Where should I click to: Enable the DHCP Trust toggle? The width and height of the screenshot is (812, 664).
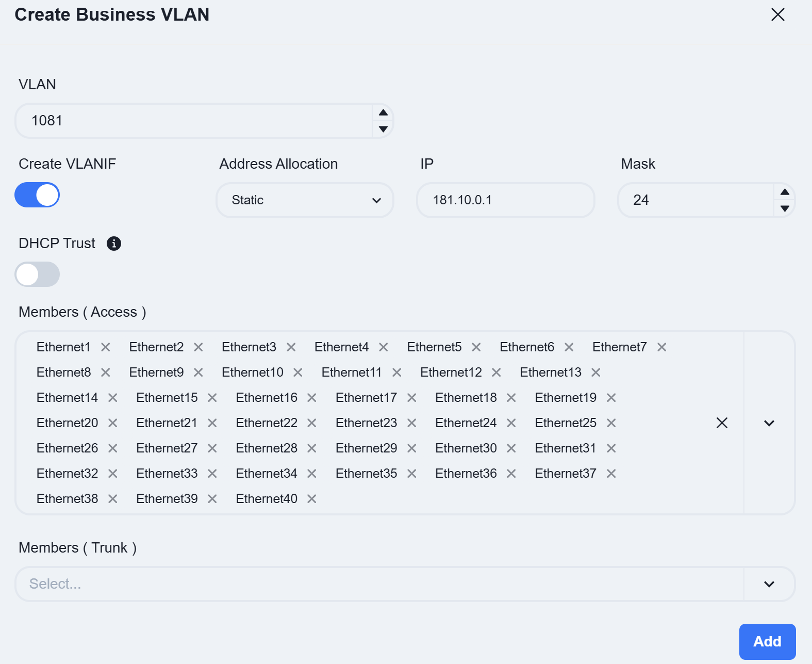tap(37, 274)
